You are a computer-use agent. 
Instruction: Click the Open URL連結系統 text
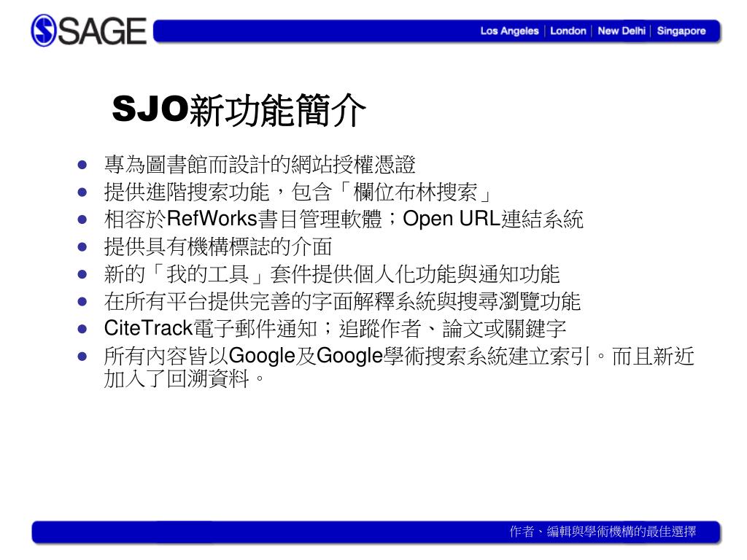coord(493,219)
